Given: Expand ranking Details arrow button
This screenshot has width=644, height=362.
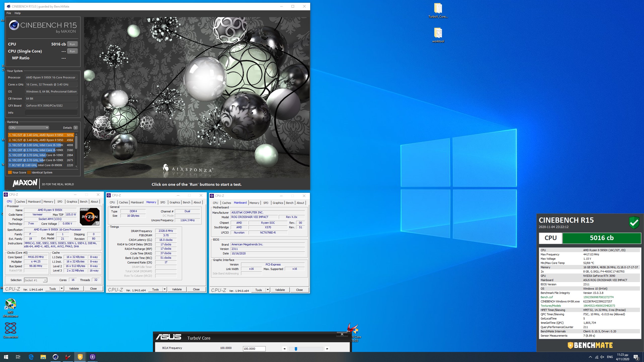Looking at the screenshot, I should click(x=76, y=128).
